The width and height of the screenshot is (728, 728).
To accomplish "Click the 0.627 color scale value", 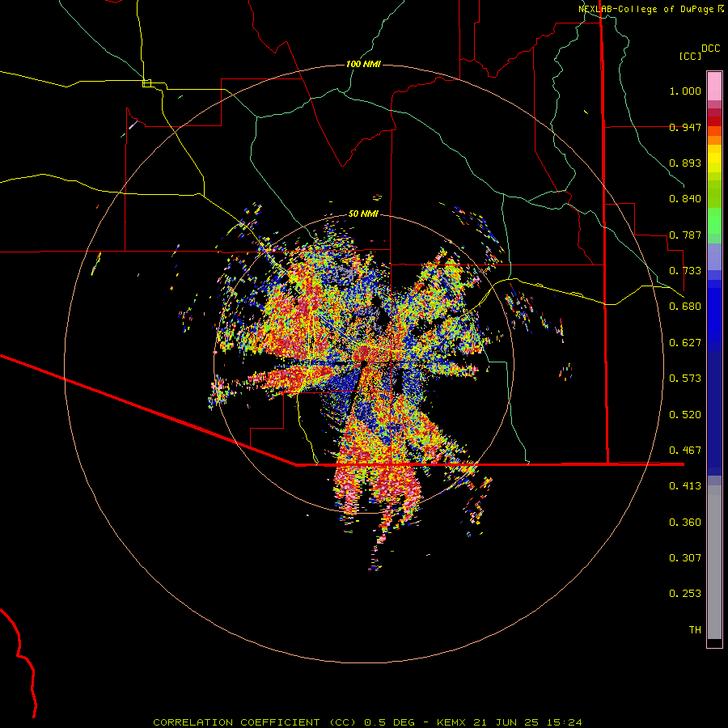I will [685, 343].
